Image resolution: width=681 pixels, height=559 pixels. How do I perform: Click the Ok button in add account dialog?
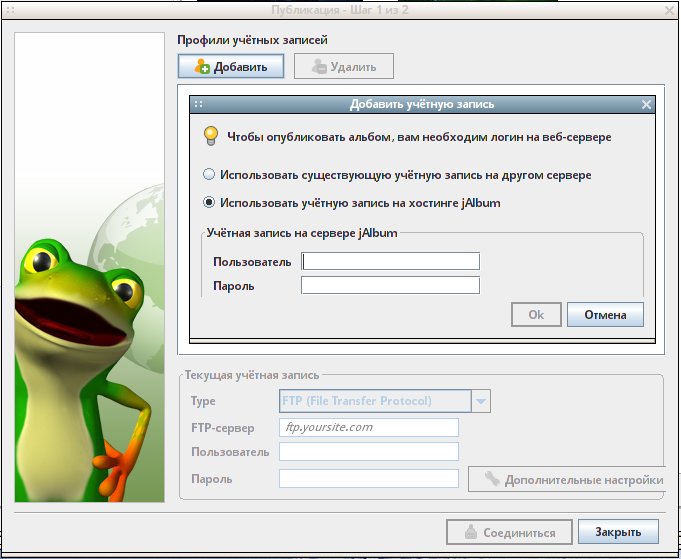point(536,314)
